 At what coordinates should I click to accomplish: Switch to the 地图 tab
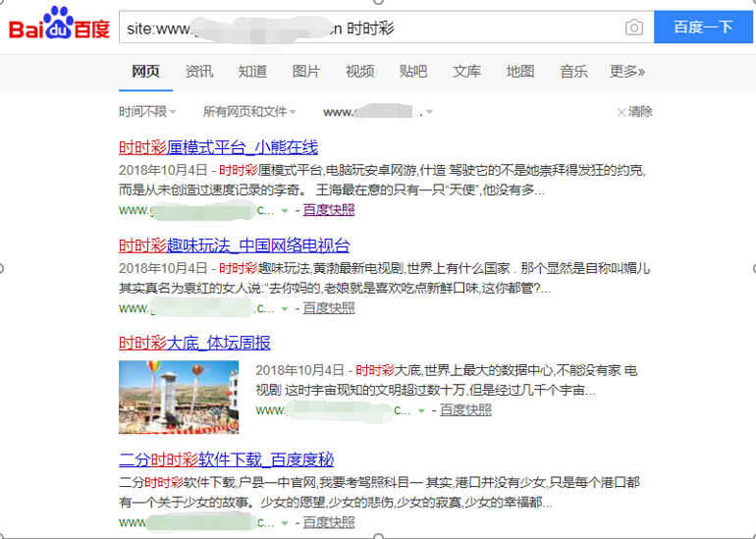click(x=520, y=72)
